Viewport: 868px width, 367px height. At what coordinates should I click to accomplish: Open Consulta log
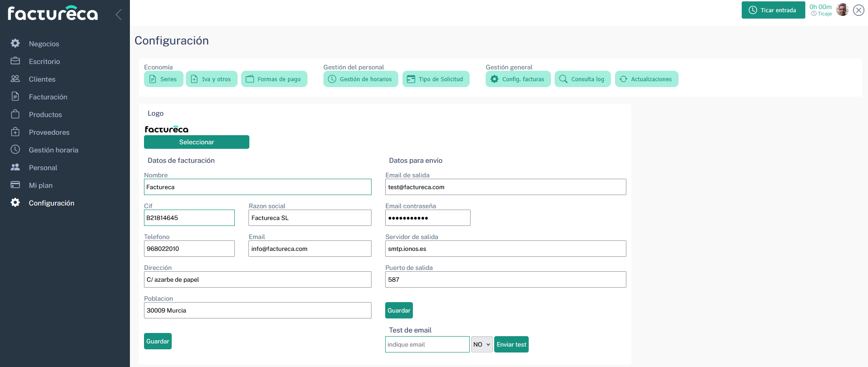(x=582, y=79)
